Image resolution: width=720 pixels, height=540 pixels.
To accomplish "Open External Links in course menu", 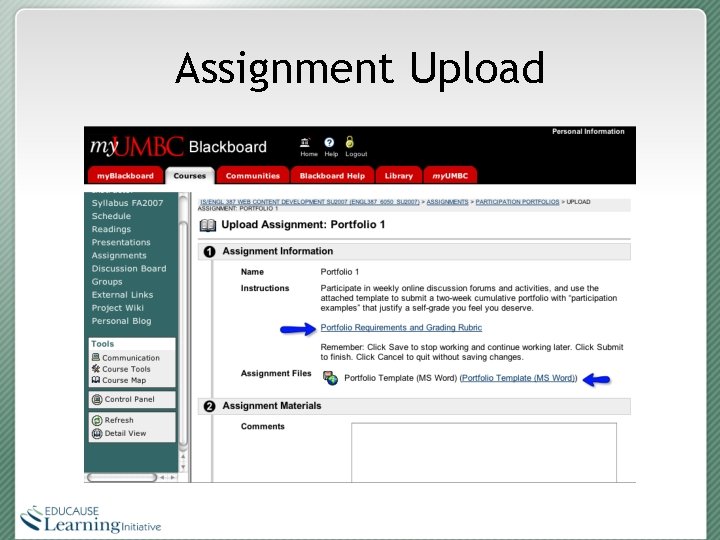I will [122, 295].
